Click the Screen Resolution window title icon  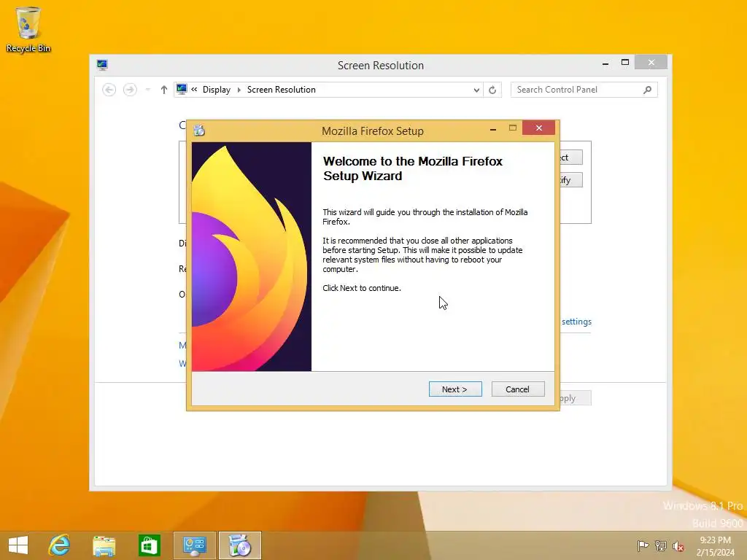pos(102,65)
